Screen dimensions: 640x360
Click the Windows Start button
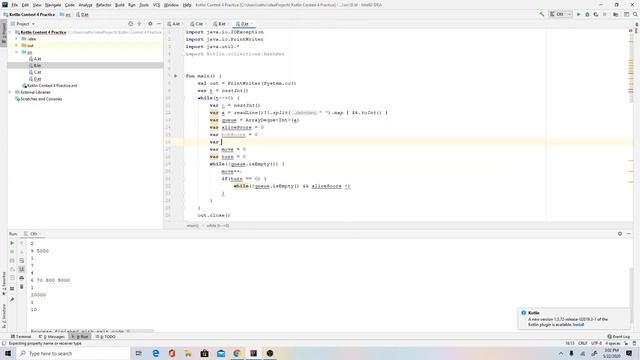[x=8, y=353]
